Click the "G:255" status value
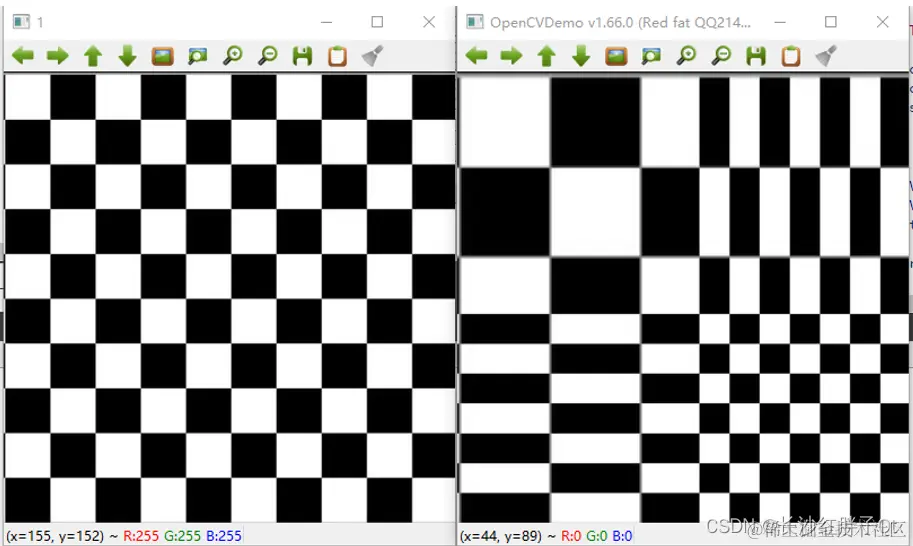The image size is (913, 546). [182, 536]
